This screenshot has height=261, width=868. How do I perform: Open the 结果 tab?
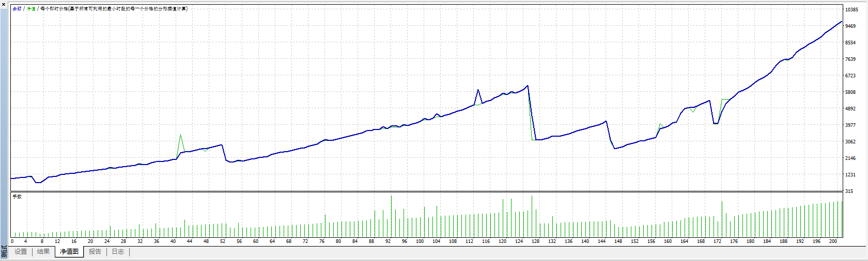point(43,252)
